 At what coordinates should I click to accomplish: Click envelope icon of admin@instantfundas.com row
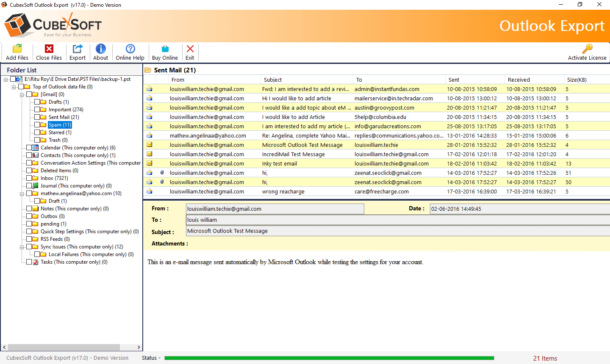pos(150,89)
